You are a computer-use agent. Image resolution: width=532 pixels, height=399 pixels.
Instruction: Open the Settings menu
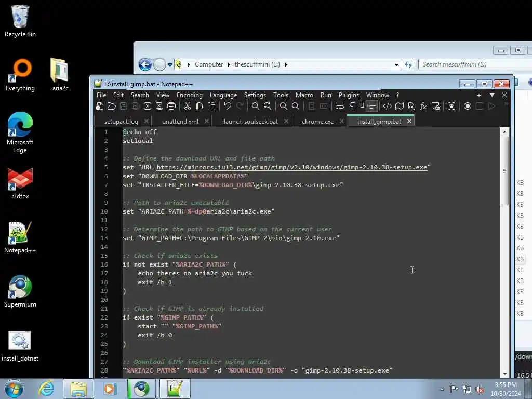(255, 96)
